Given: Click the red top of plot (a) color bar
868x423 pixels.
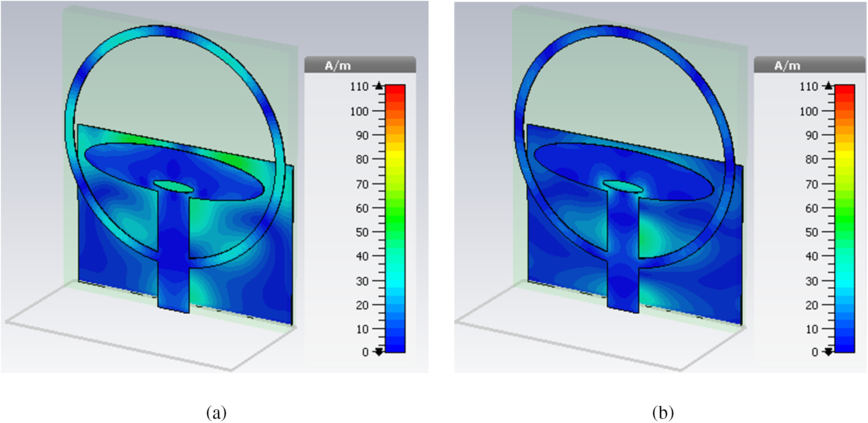Looking at the screenshot, I should click(395, 90).
